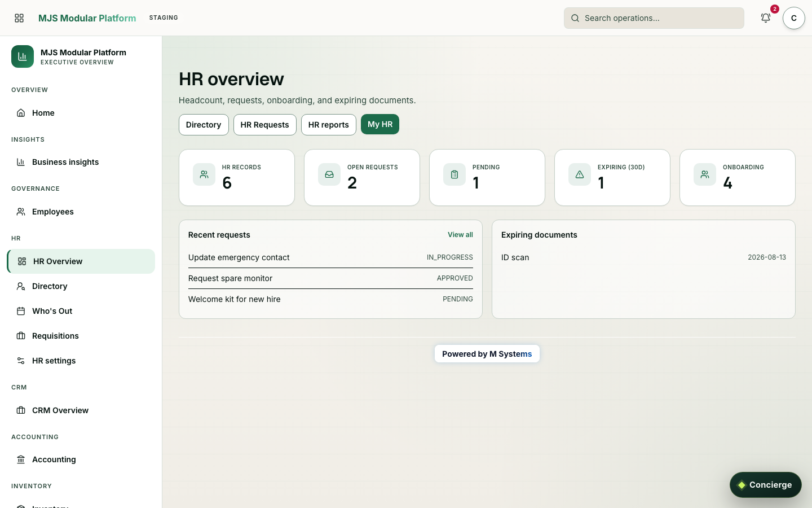Screen dimensions: 812x508
Task: View all recent requests
Action: (460, 235)
